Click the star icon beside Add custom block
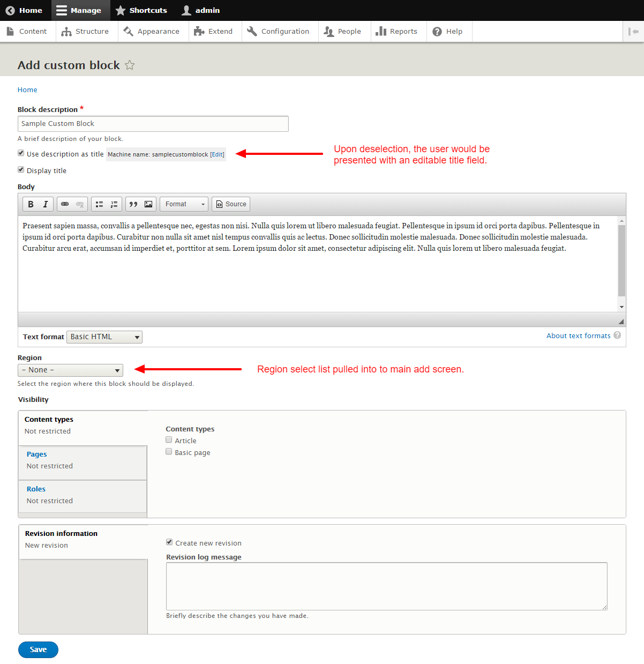The height and width of the screenshot is (664, 644). pos(130,65)
